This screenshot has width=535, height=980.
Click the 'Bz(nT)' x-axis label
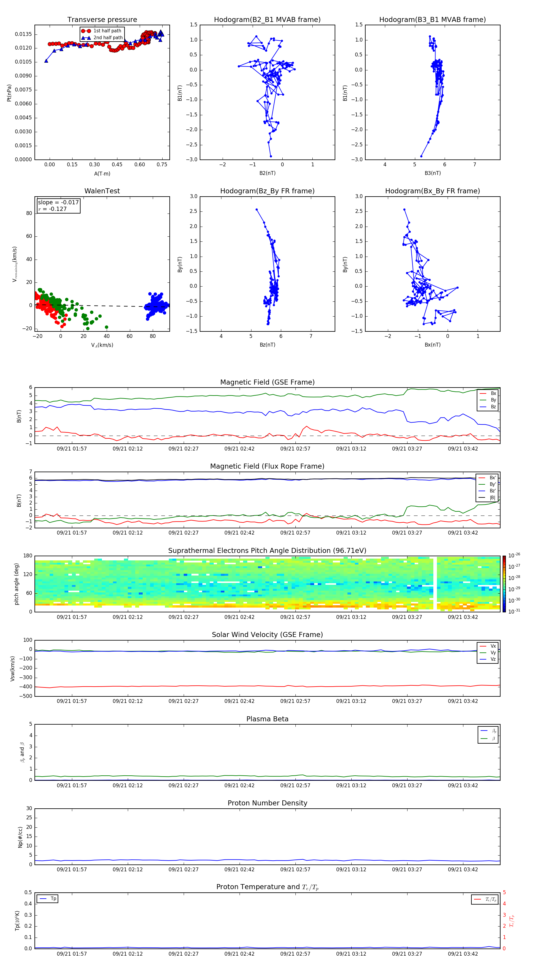point(267,345)
